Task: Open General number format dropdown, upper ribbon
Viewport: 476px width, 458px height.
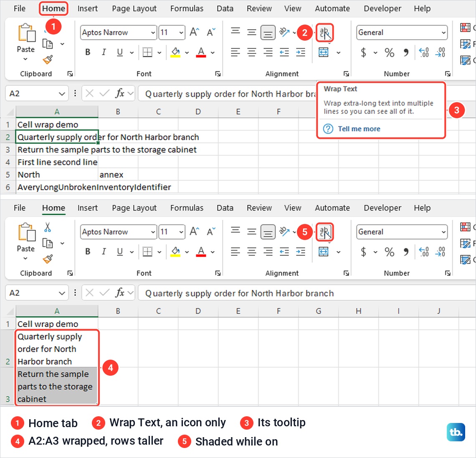Action: point(443,33)
